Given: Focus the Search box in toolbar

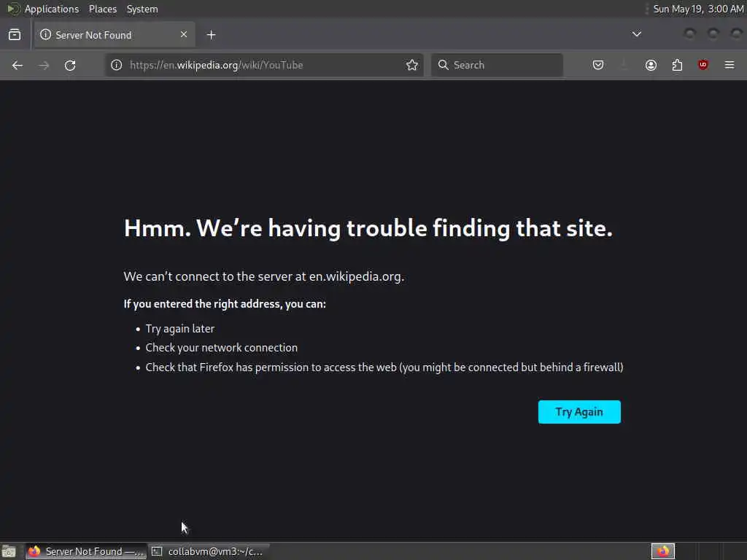Looking at the screenshot, I should point(497,65).
